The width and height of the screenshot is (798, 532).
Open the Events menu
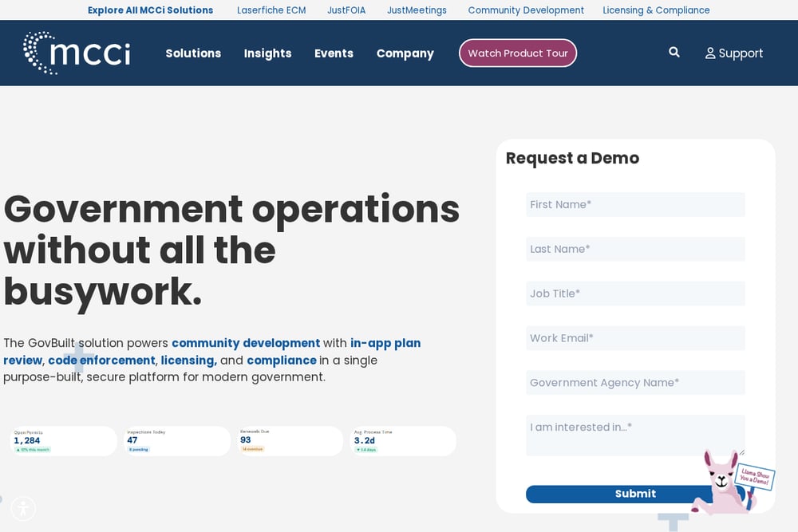click(x=334, y=53)
